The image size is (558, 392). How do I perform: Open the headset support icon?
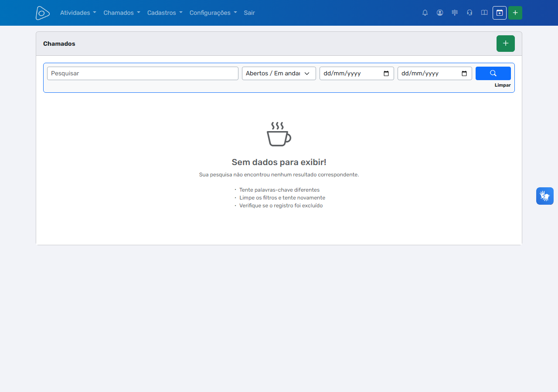pos(470,13)
